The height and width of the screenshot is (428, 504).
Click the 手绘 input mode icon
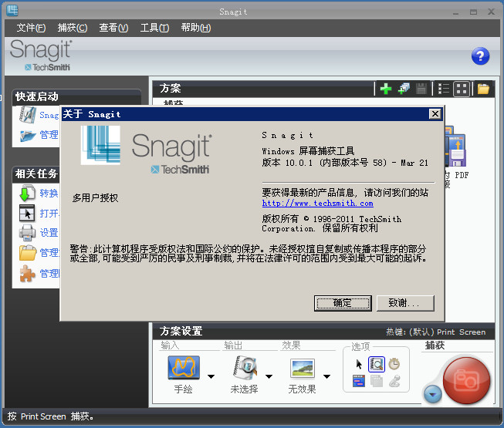[x=184, y=368]
